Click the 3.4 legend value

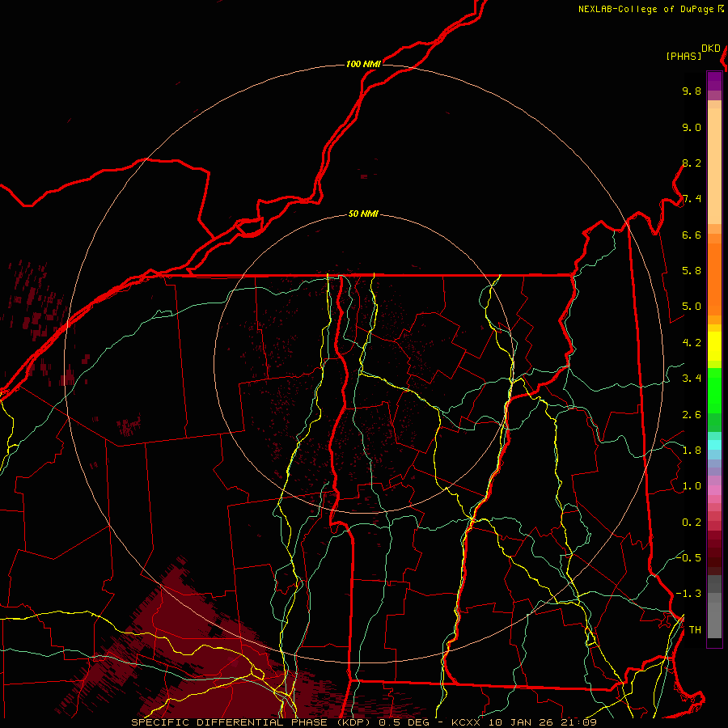(692, 379)
